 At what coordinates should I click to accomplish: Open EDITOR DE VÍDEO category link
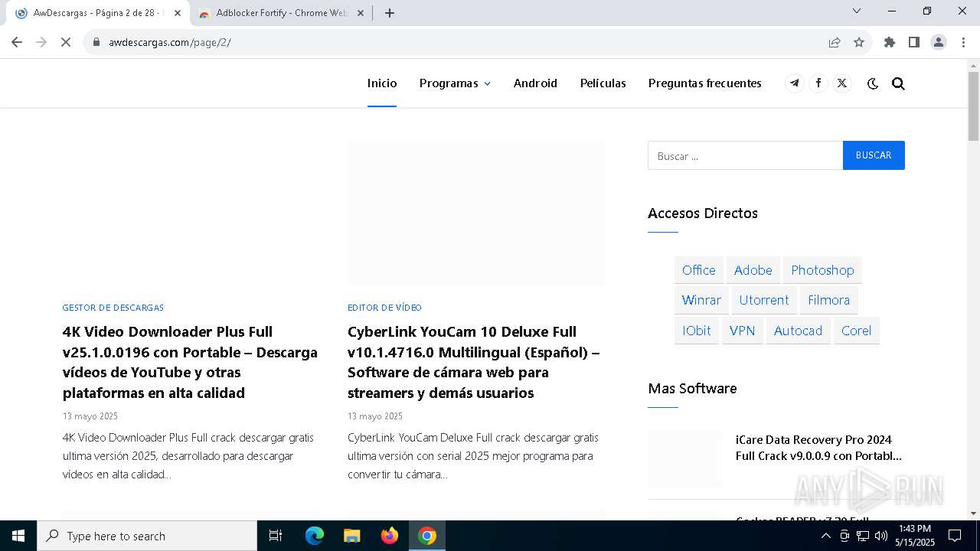[x=384, y=308]
